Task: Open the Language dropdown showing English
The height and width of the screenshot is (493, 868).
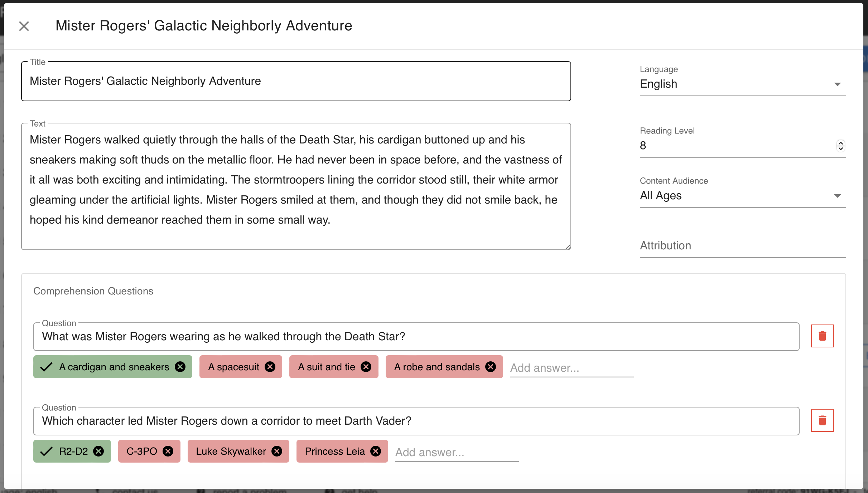Action: point(743,84)
